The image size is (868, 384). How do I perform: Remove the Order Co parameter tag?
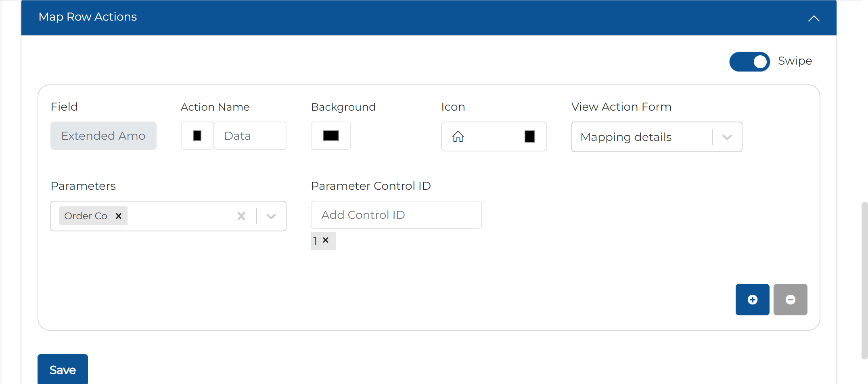[119, 216]
